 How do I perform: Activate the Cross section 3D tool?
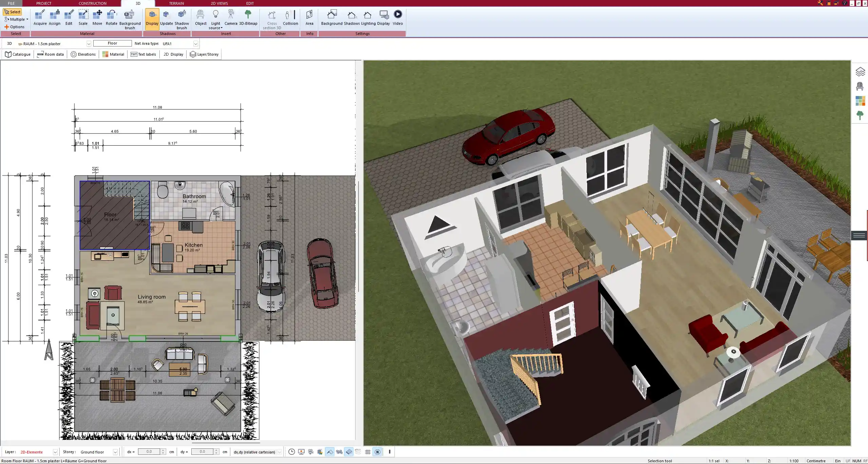point(271,19)
